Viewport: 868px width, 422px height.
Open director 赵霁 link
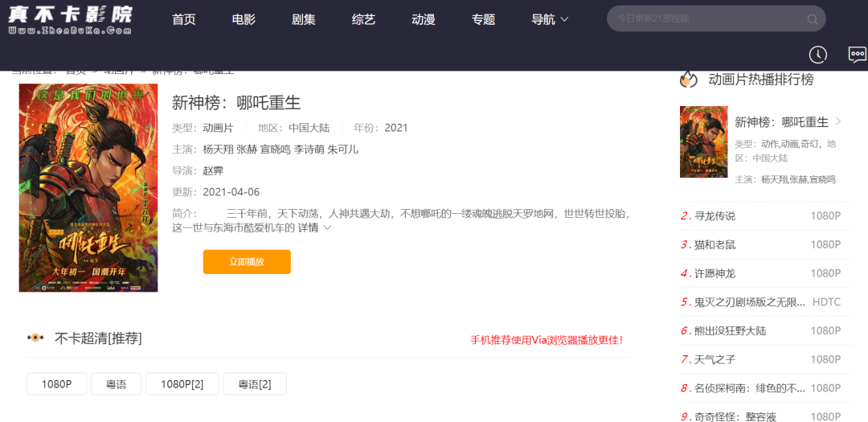[213, 170]
